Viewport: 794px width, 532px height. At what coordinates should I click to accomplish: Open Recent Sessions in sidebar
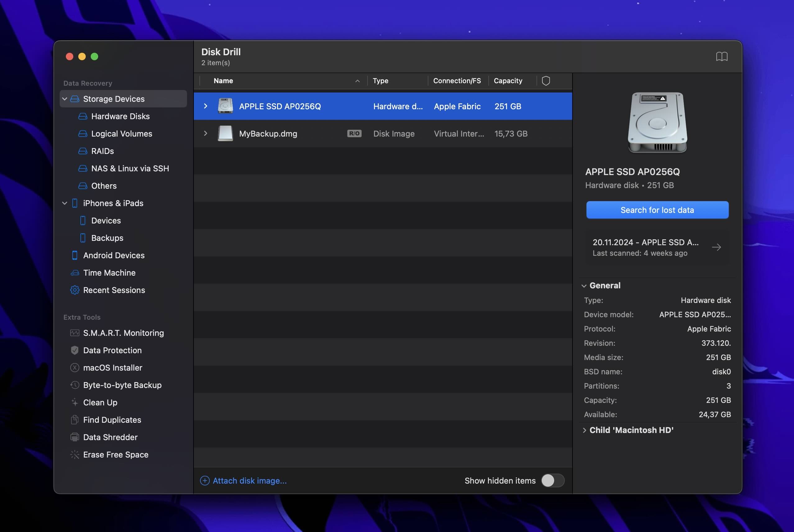(114, 290)
